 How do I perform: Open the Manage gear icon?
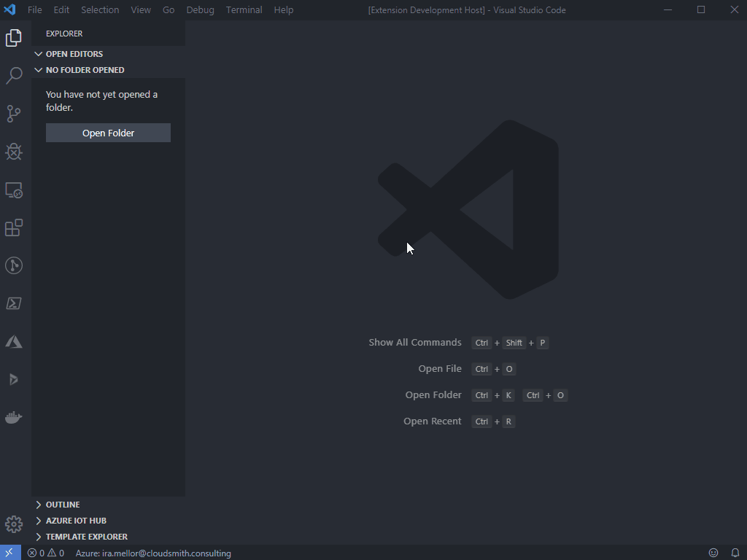[x=14, y=524]
